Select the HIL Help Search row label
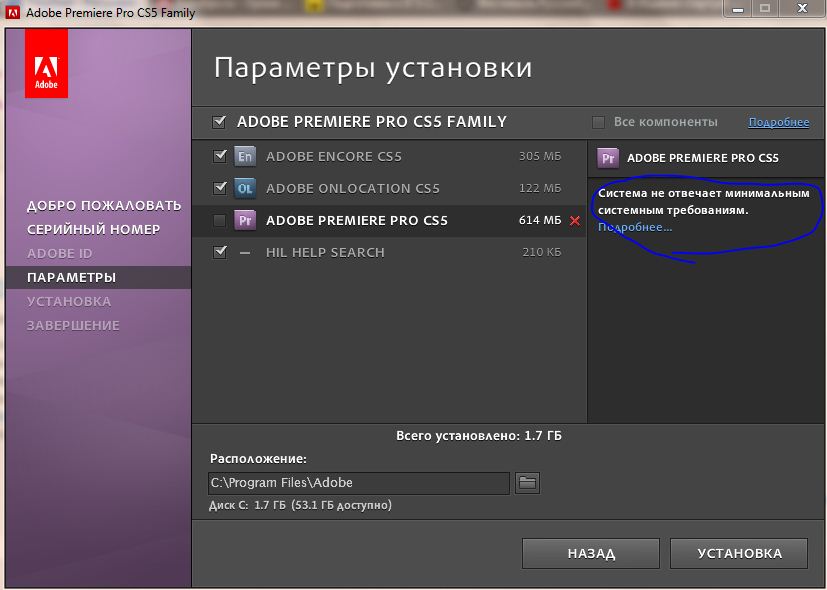827x590 pixels. point(325,253)
